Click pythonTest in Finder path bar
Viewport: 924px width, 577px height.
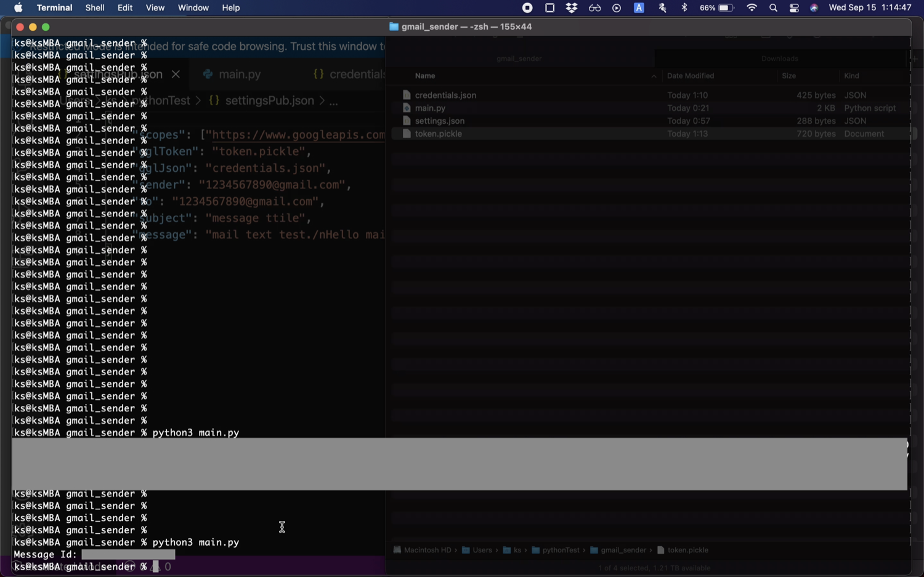tap(556, 550)
